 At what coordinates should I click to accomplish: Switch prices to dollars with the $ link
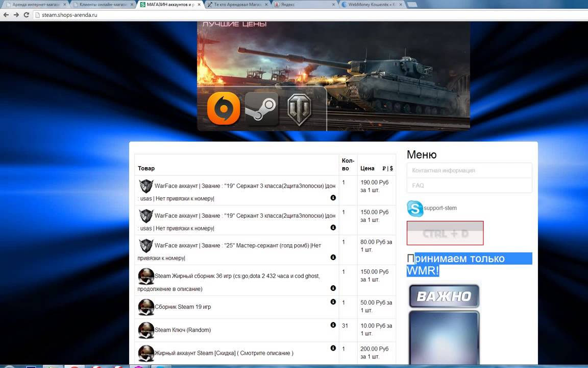point(391,169)
